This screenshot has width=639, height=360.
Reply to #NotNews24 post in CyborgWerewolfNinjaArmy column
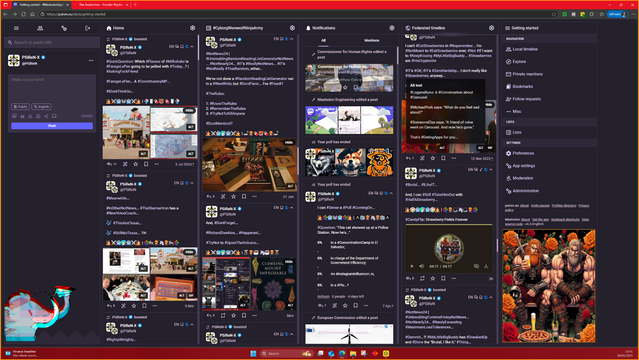pos(209,197)
